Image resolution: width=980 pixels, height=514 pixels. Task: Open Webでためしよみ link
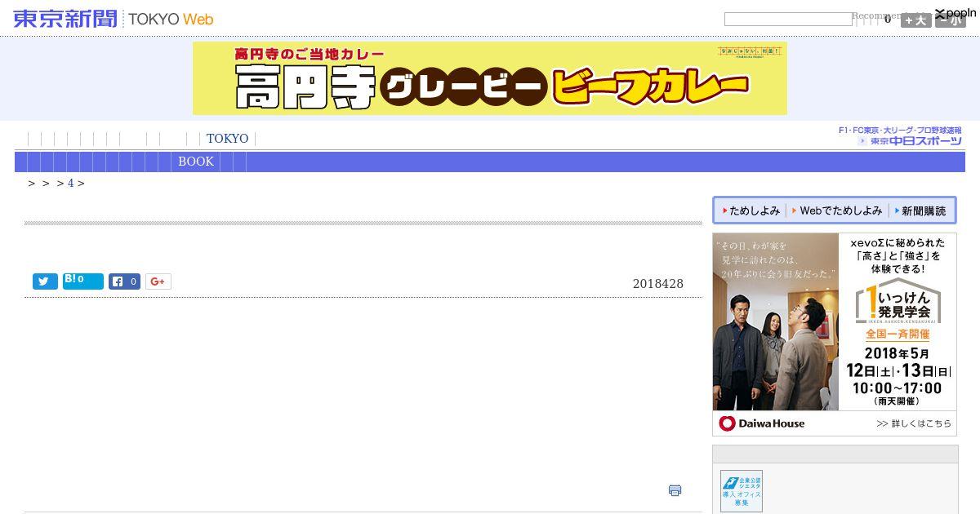(837, 210)
